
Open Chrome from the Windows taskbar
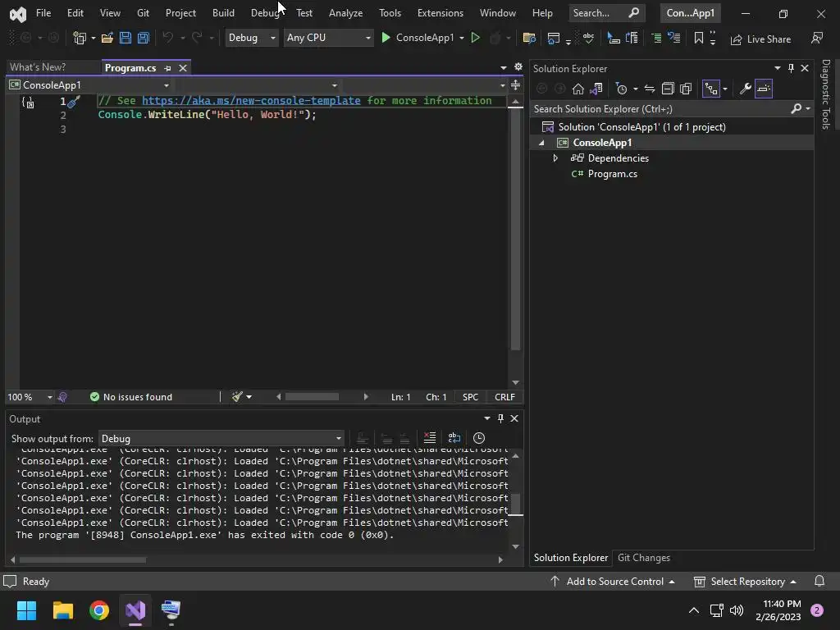point(99,610)
